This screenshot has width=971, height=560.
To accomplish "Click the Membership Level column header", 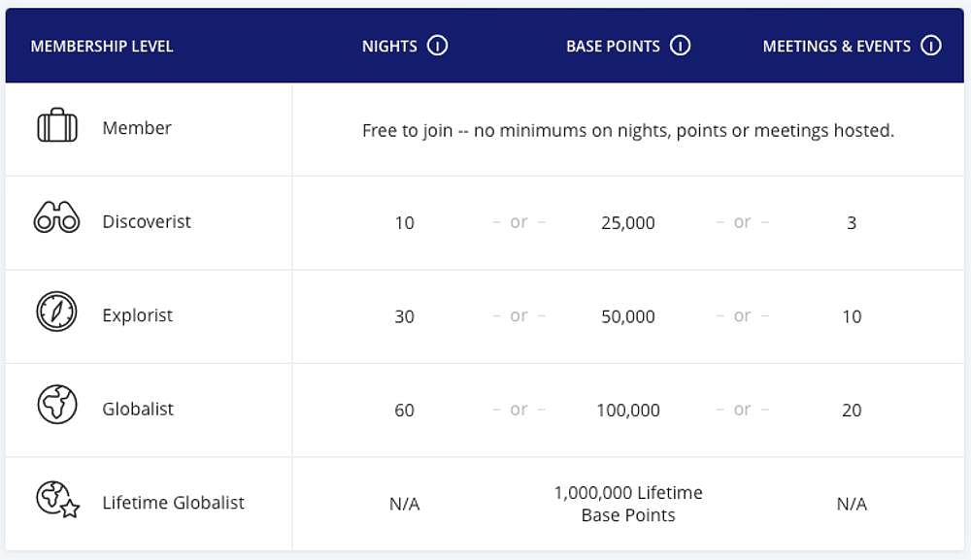I will pyautogui.click(x=102, y=47).
